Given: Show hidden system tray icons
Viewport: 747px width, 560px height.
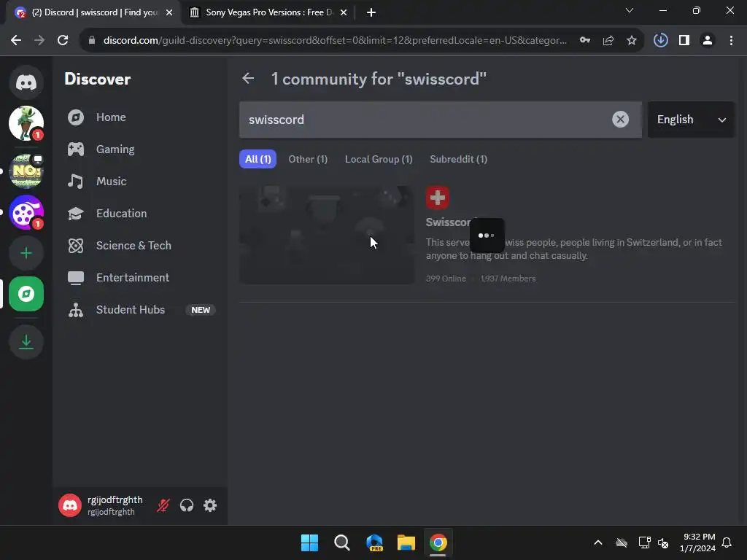Looking at the screenshot, I should point(598,542).
